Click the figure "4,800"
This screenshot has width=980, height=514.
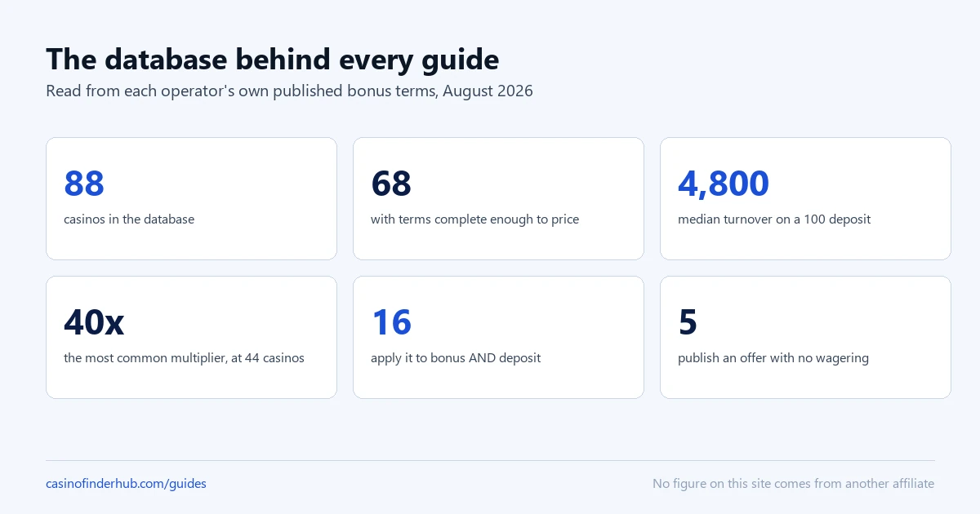click(x=724, y=184)
